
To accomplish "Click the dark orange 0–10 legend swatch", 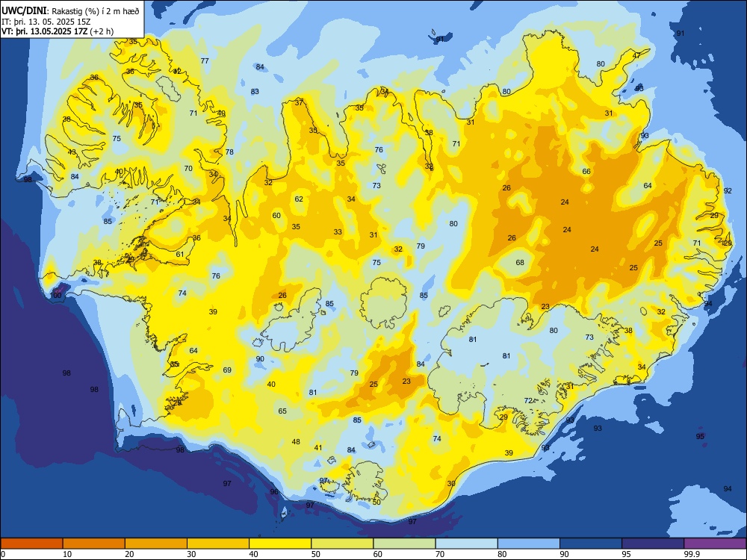I will coord(31,544).
